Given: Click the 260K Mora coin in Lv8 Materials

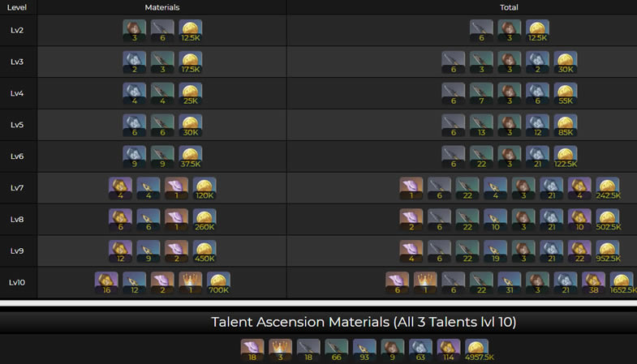Looking at the screenshot, I should pos(204,221).
